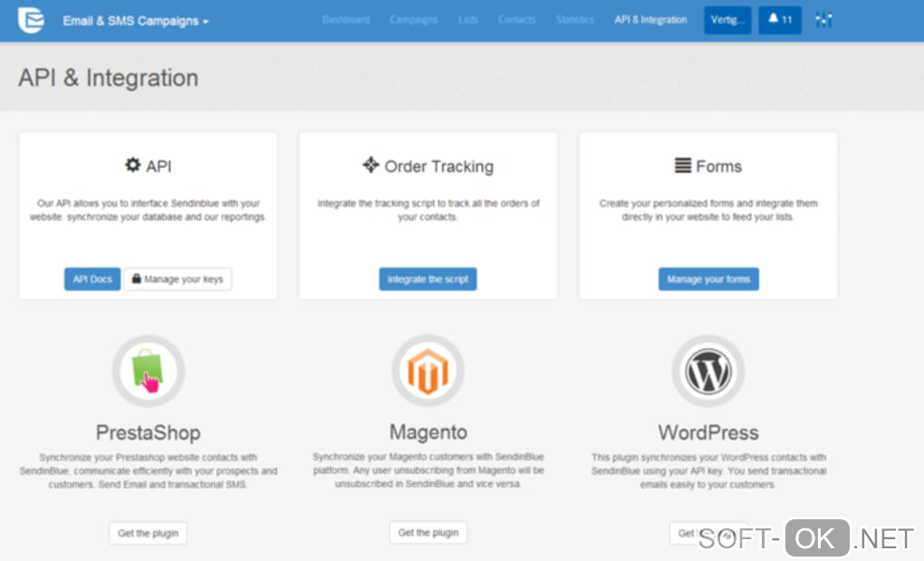This screenshot has width=924, height=561.
Task: Open the Contacts menu item
Action: tap(516, 20)
